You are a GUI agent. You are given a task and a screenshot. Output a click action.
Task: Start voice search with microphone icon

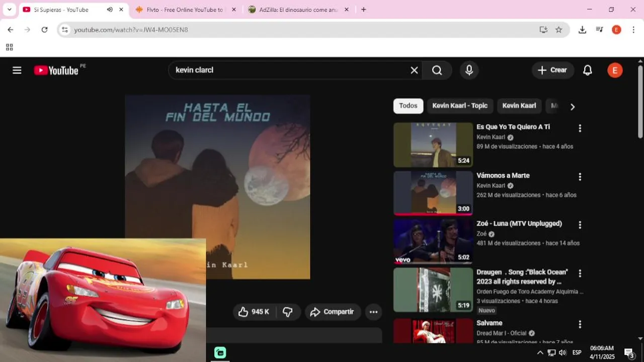point(469,70)
